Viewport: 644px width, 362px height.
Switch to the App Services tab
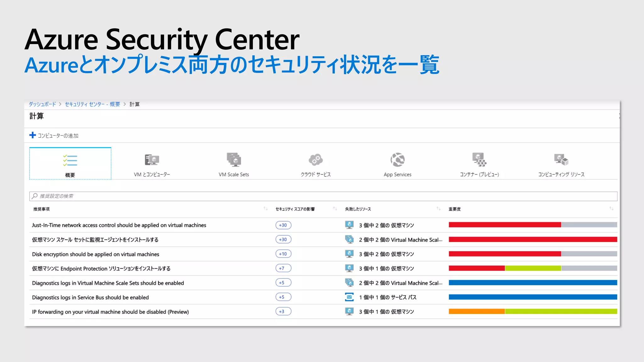point(397,163)
